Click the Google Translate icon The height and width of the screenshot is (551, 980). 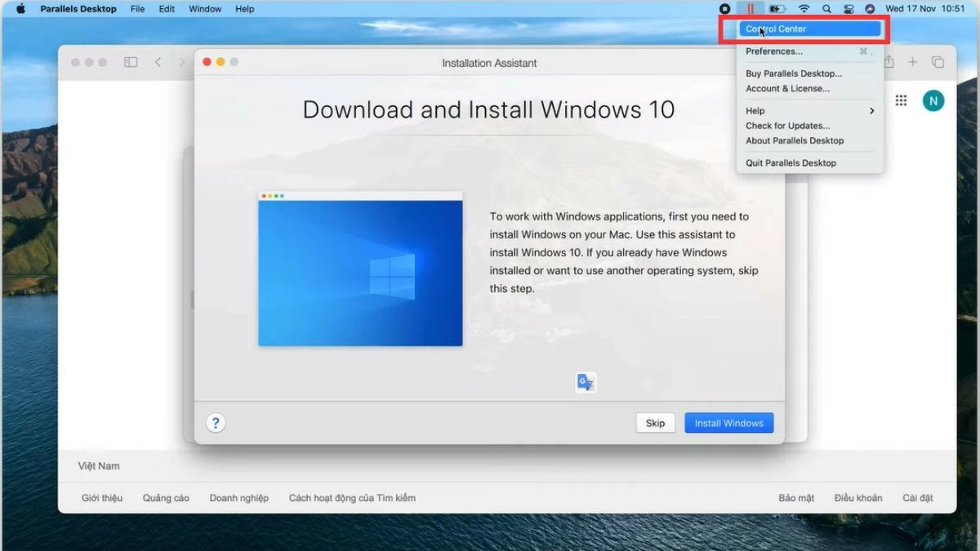[x=586, y=382]
